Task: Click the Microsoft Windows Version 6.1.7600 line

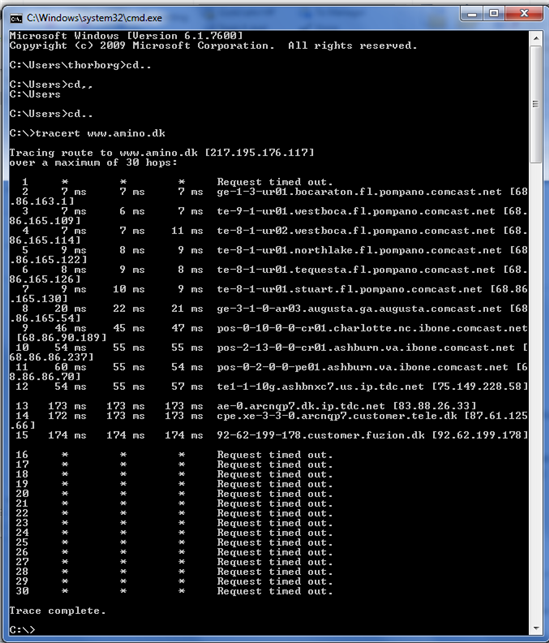Action: point(126,36)
